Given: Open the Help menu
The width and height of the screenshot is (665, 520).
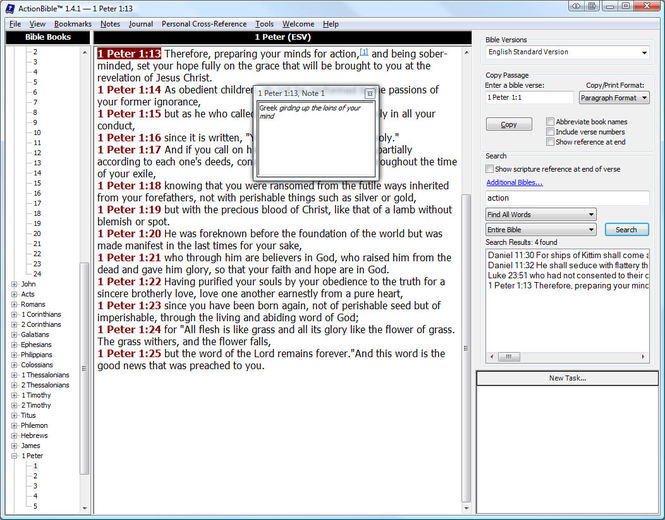Looking at the screenshot, I should (x=330, y=24).
